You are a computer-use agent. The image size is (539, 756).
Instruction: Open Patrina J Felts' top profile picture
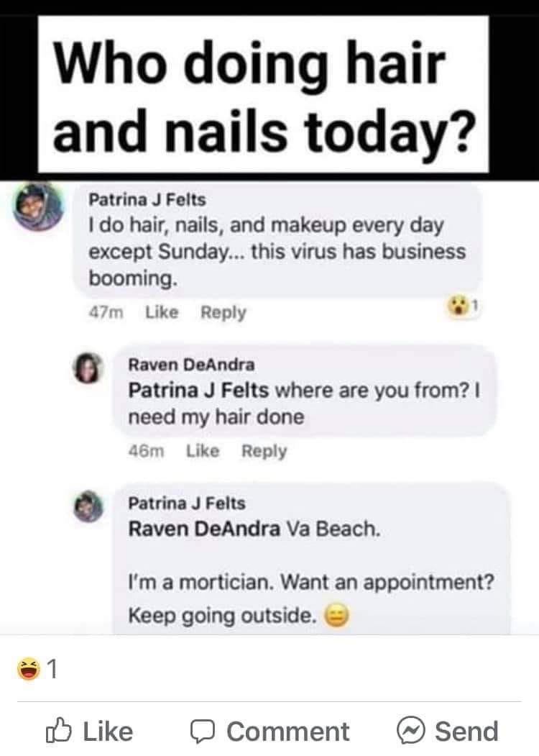point(38,206)
